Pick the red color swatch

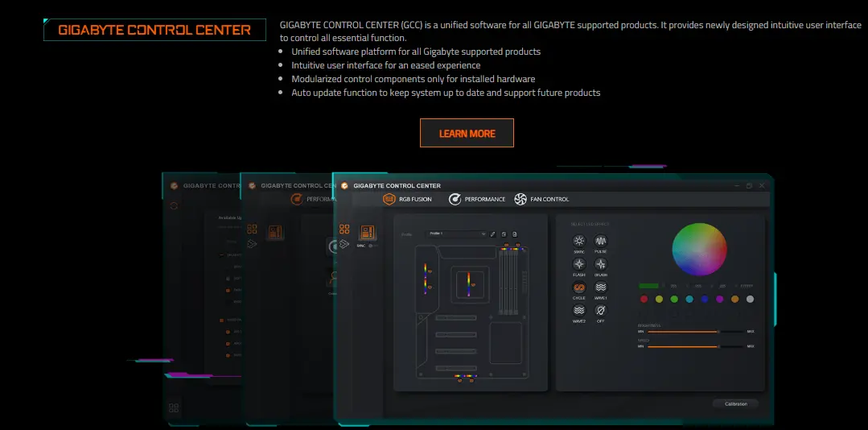[644, 299]
